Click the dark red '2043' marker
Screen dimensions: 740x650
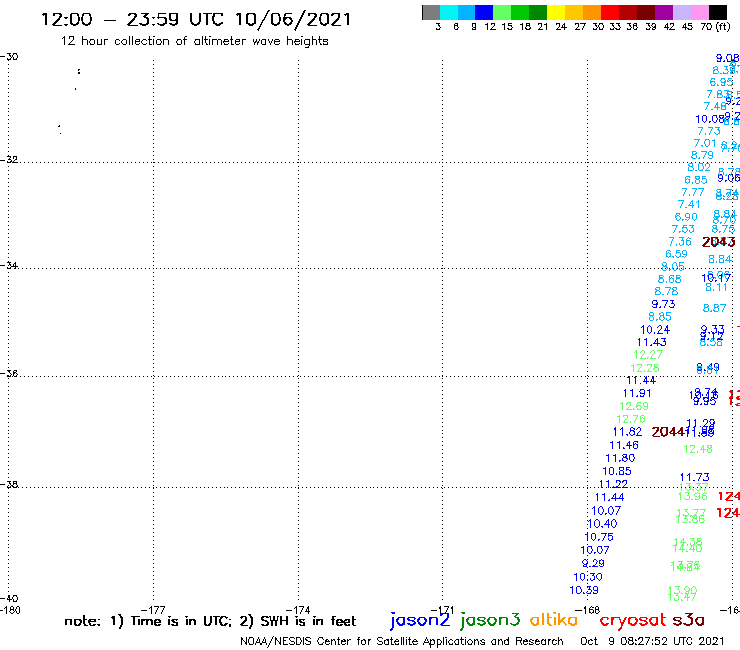tap(718, 242)
